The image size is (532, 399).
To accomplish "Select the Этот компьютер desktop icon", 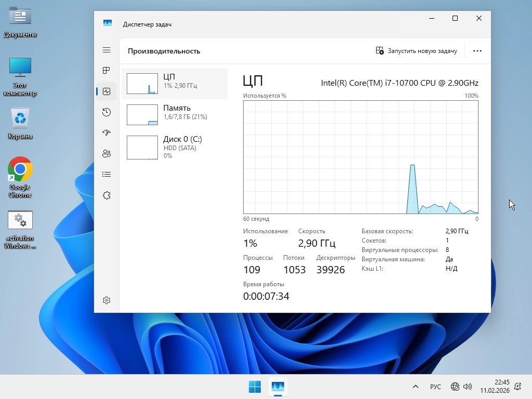I will (x=20, y=76).
